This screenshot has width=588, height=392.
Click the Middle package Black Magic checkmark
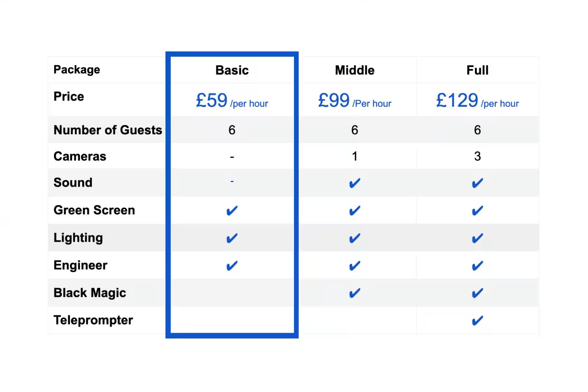tap(355, 293)
